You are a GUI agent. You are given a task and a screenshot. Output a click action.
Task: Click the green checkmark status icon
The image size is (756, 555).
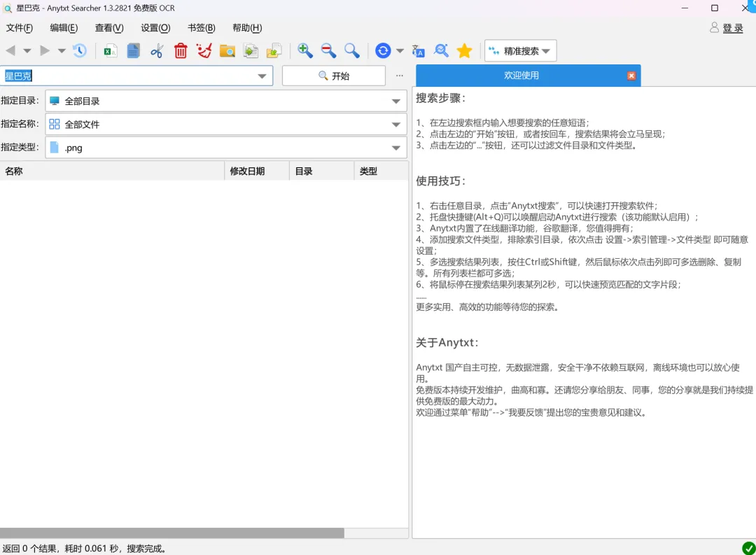pos(749,548)
